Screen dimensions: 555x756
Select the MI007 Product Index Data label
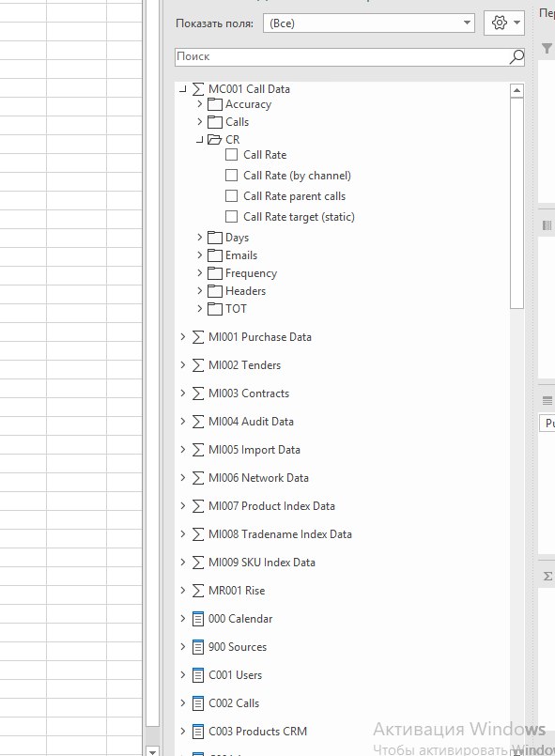(x=271, y=506)
